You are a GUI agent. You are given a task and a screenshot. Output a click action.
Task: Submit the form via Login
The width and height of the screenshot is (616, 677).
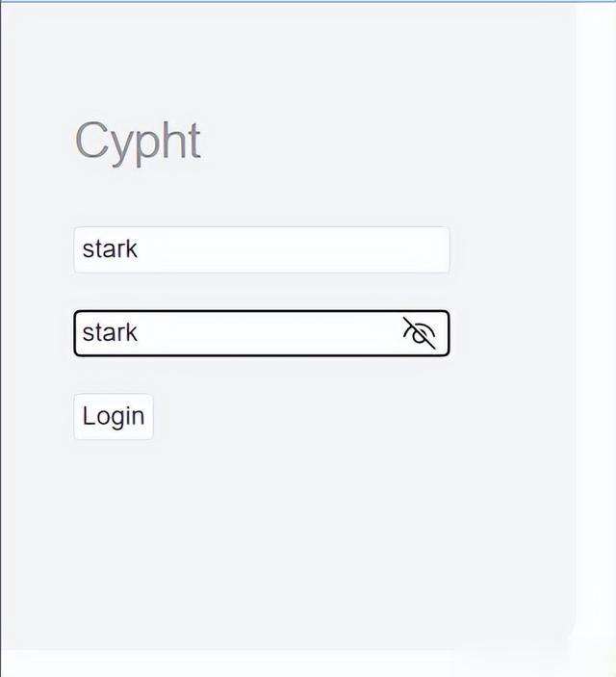point(114,417)
